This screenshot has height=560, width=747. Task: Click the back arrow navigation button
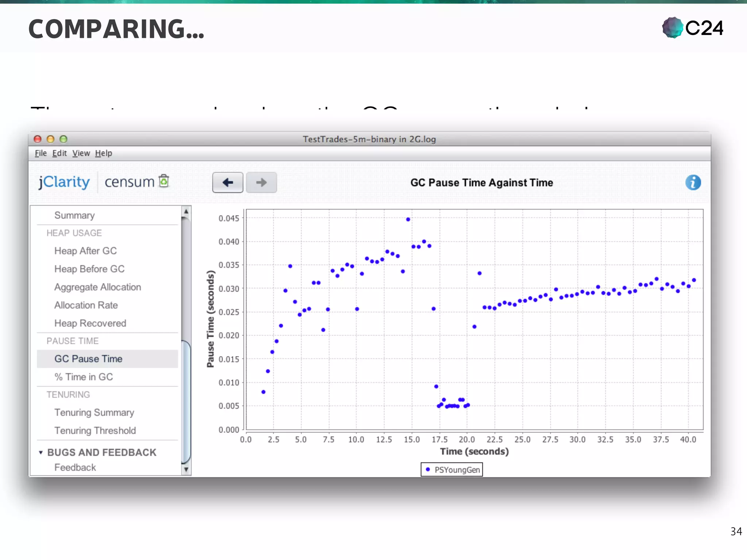tap(228, 182)
